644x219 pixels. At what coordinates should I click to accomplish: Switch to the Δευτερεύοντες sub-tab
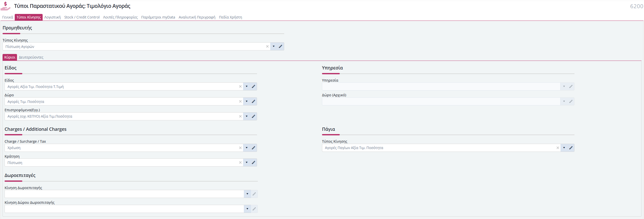tap(31, 57)
